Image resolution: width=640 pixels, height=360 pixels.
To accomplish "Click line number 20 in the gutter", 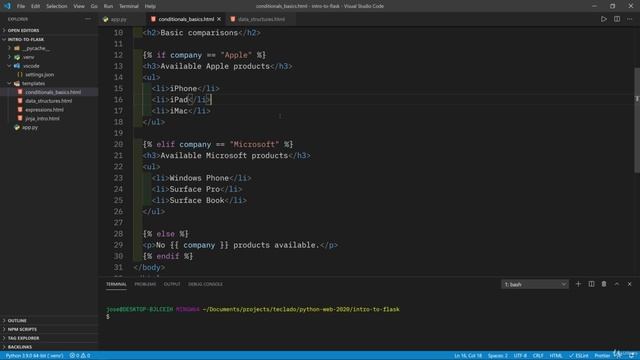I will [118, 144].
